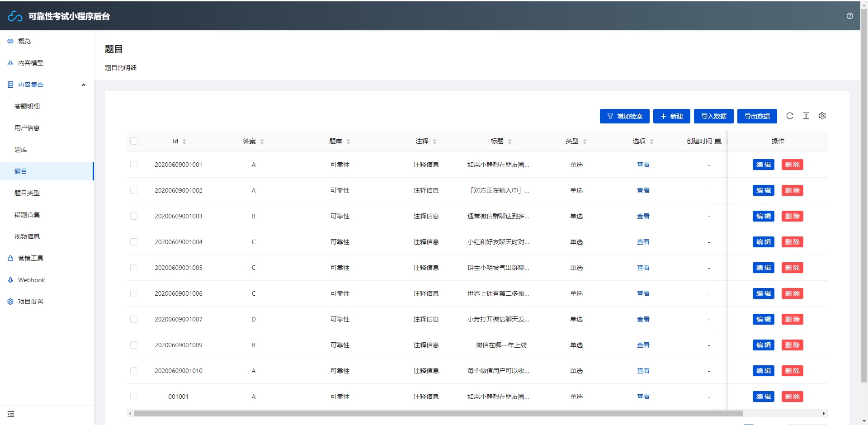The image size is (868, 425).
Task: Click title cell 微信在哪一年上线
Action: click(501, 345)
